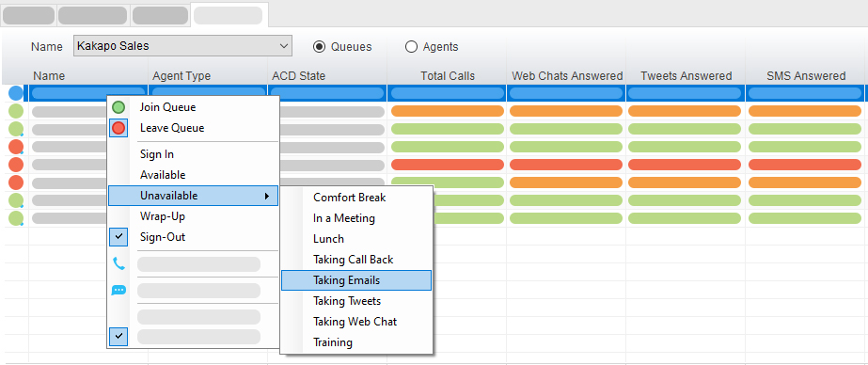Screen dimensions: 868x365
Task: Click the red Total Calls bar
Action: [448, 165]
